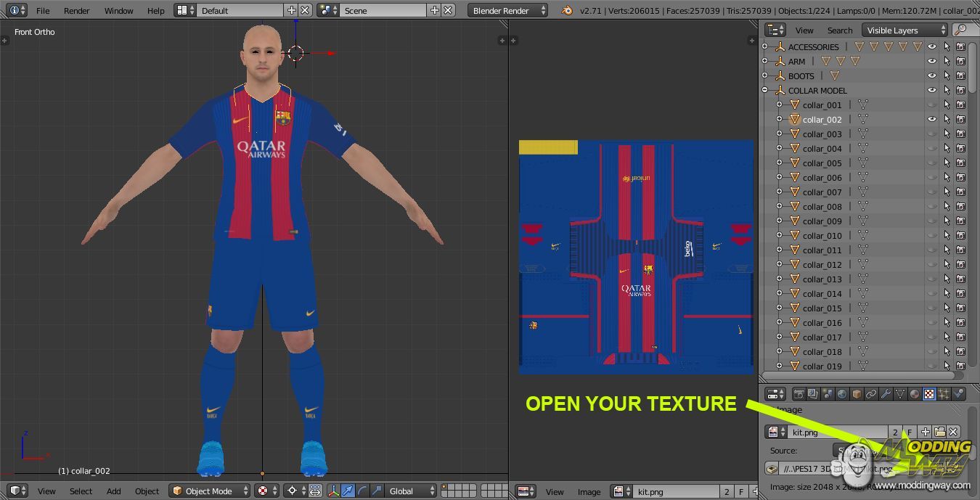Open the Object properties cube icon
The height and width of the screenshot is (500, 980).
pos(857,394)
